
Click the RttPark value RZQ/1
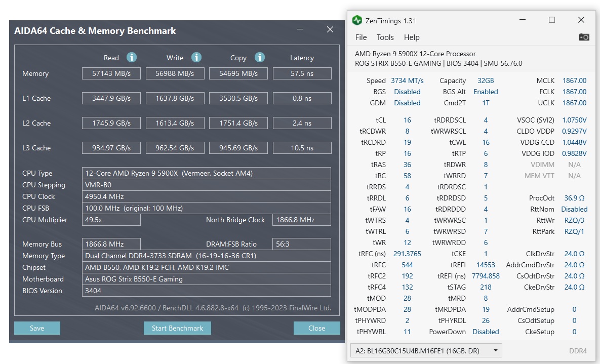pyautogui.click(x=574, y=231)
